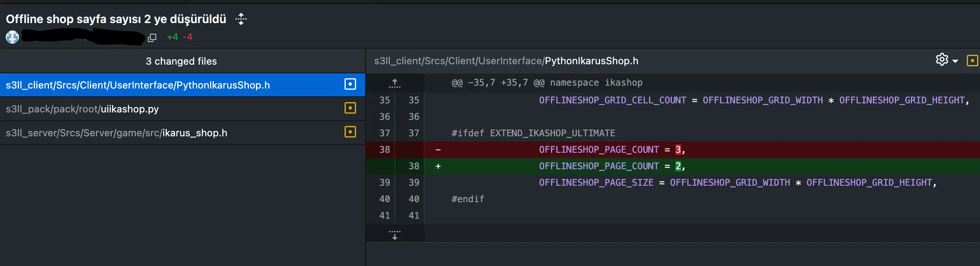Click modified status icon for PythonIkarusShop.h
The image size is (980, 266).
pyautogui.click(x=350, y=84)
